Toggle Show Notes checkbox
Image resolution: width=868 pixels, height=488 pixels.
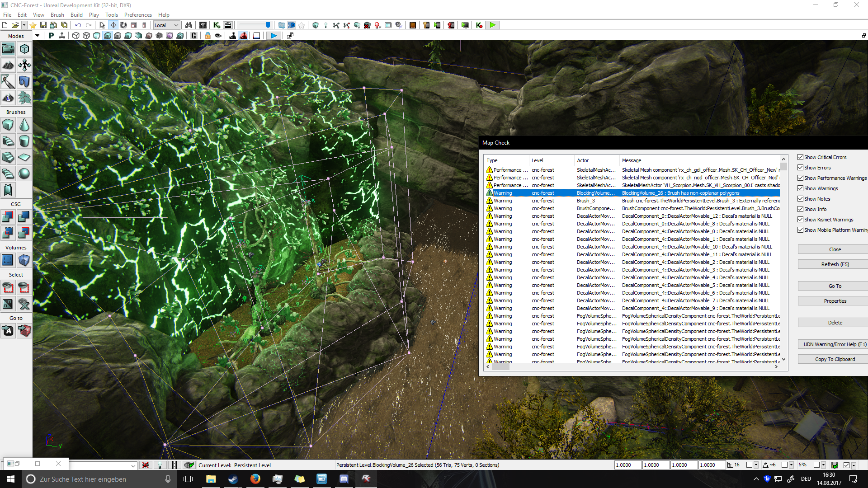point(801,199)
